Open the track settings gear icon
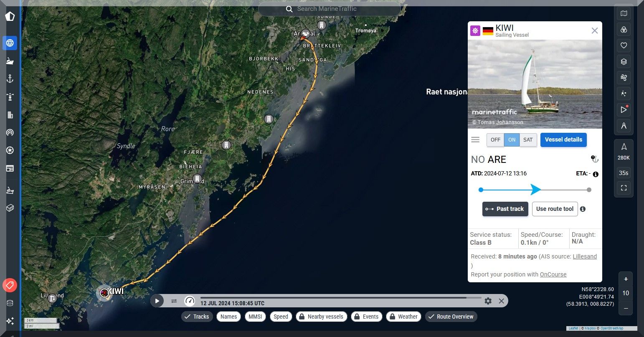The height and width of the screenshot is (337, 644). coord(488,301)
